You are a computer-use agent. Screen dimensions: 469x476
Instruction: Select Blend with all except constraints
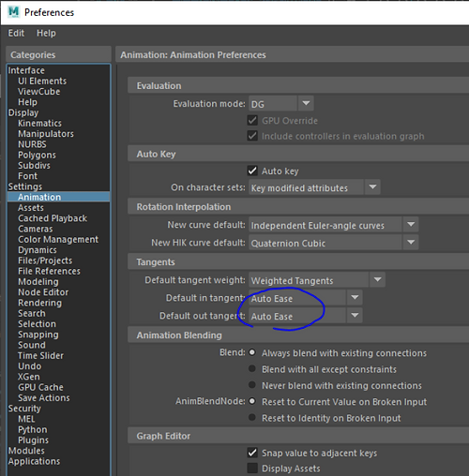point(252,369)
